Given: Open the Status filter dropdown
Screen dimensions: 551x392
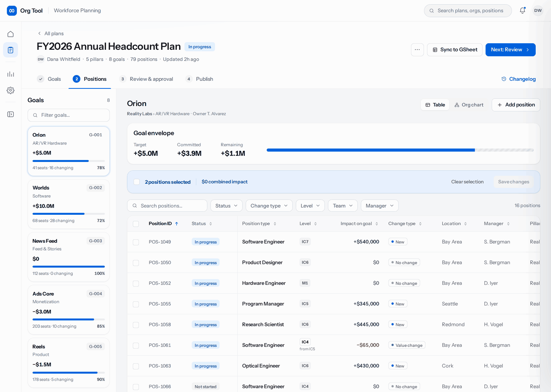Looking at the screenshot, I should 227,206.
